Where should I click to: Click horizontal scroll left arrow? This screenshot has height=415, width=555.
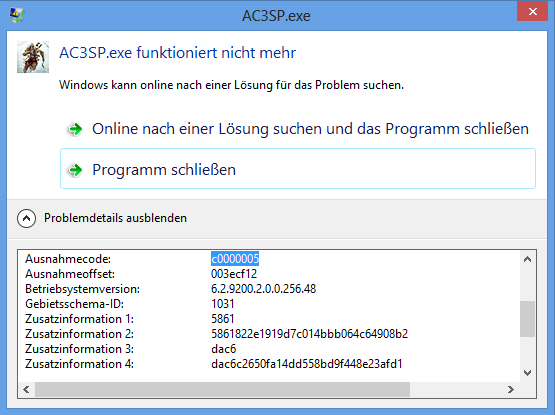[x=26, y=390]
